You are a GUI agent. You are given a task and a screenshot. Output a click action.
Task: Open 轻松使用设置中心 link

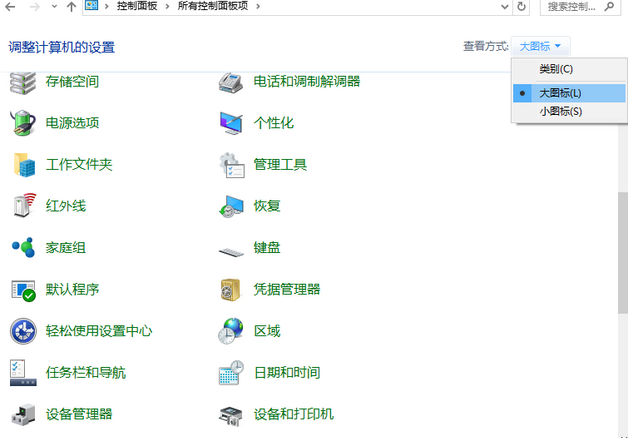click(x=99, y=331)
